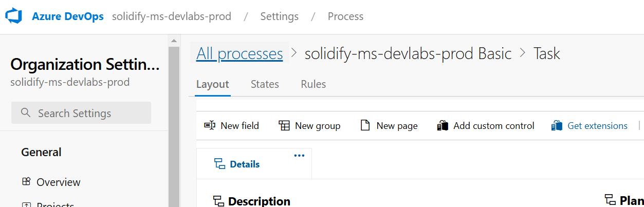
Task: Click the Azure DevOps logo icon
Action: click(x=14, y=16)
